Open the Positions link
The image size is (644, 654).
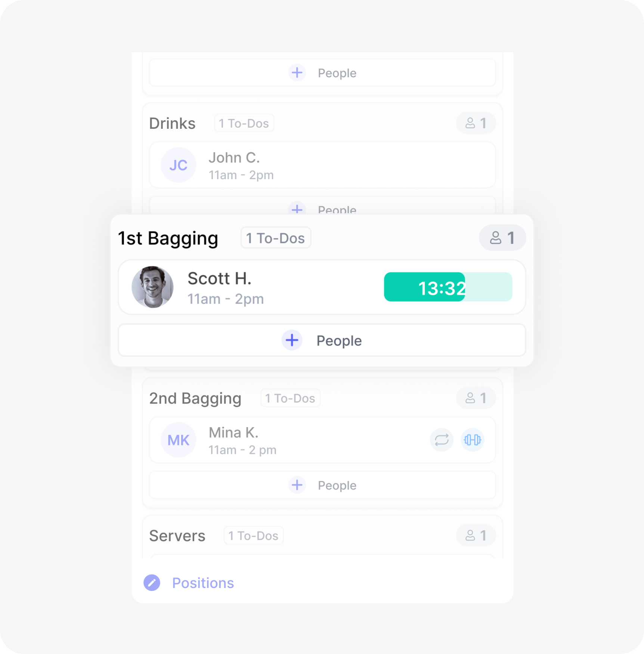tap(203, 583)
